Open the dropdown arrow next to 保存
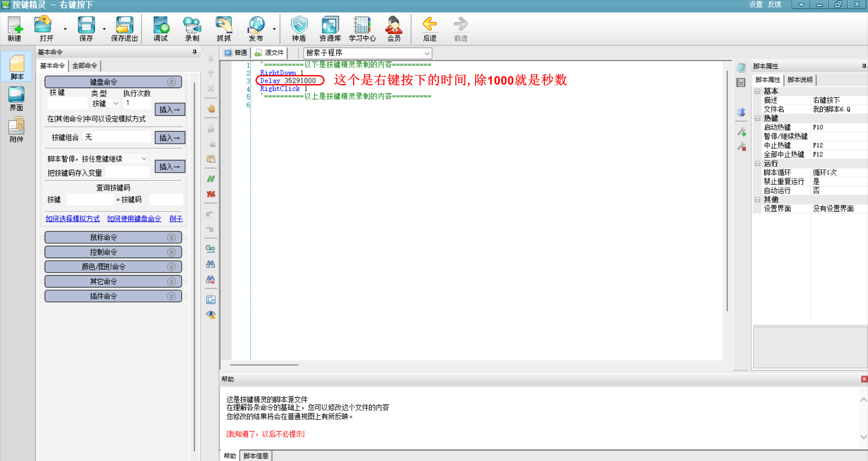This screenshot has height=461, width=868. click(x=104, y=29)
